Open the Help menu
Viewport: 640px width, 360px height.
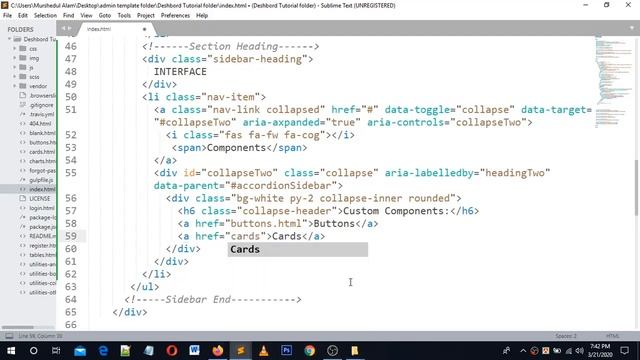click(202, 16)
